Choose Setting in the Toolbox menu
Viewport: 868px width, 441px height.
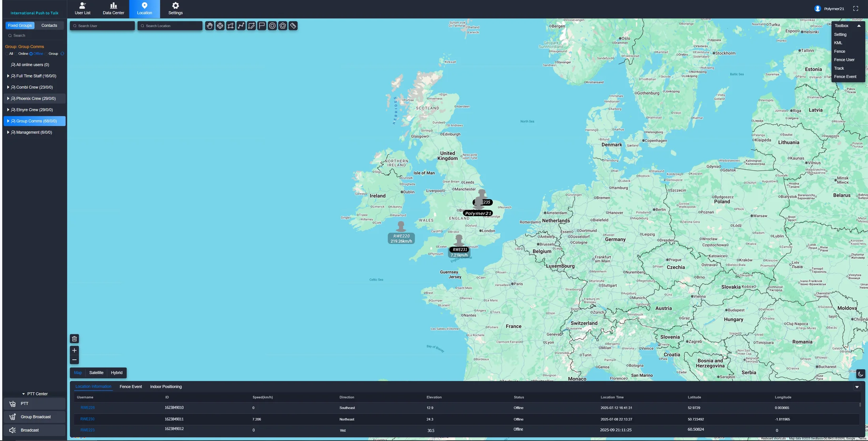click(840, 34)
